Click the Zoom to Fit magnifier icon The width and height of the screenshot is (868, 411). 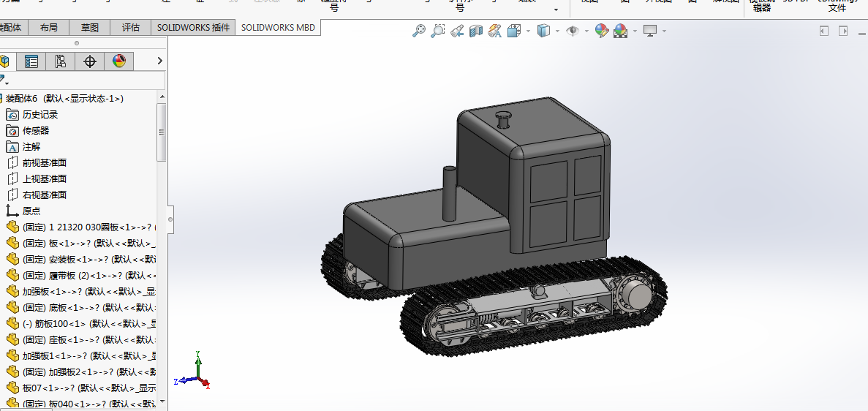[x=419, y=31]
